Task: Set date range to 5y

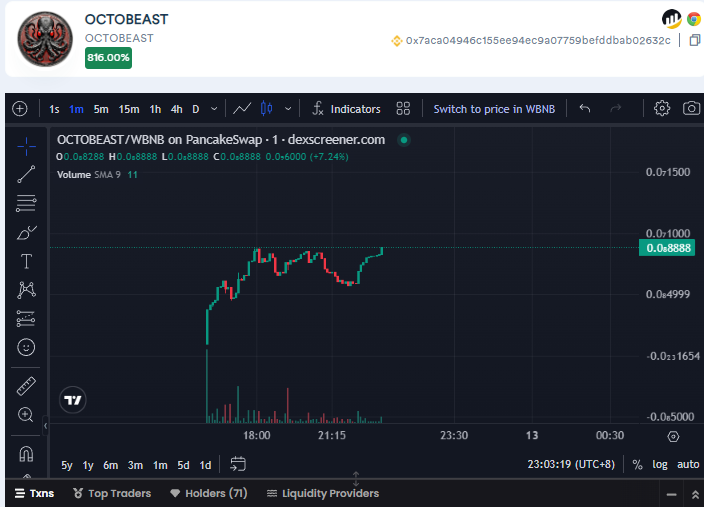Action: (66, 465)
